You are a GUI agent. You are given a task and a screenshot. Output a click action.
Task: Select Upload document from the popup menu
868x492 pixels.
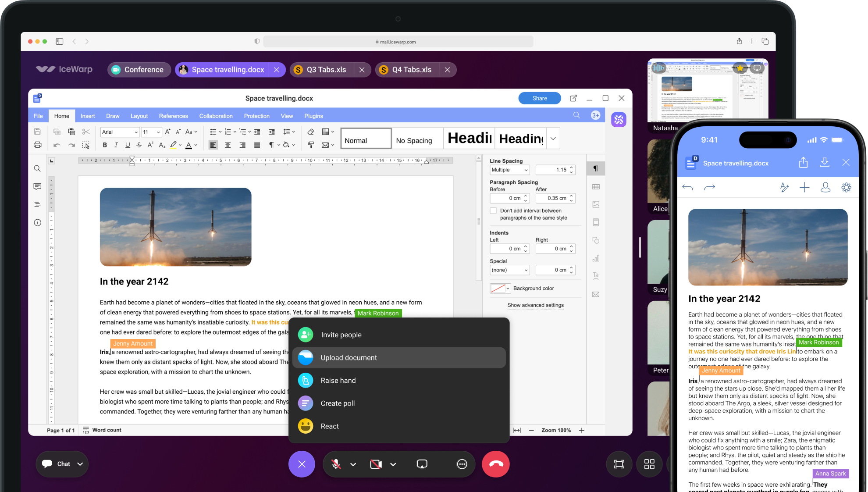point(349,358)
